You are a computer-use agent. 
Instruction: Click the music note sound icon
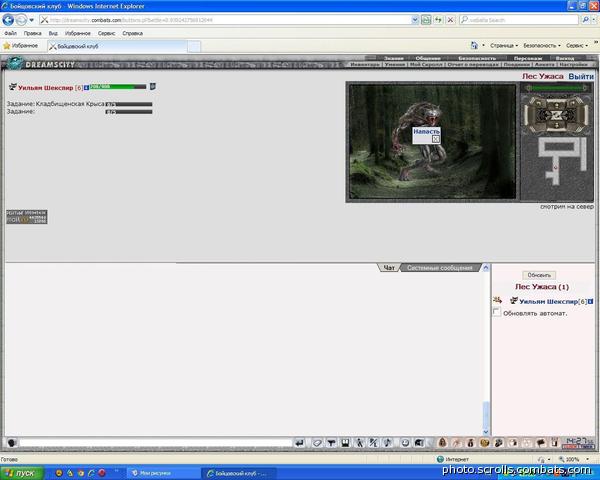[388, 443]
